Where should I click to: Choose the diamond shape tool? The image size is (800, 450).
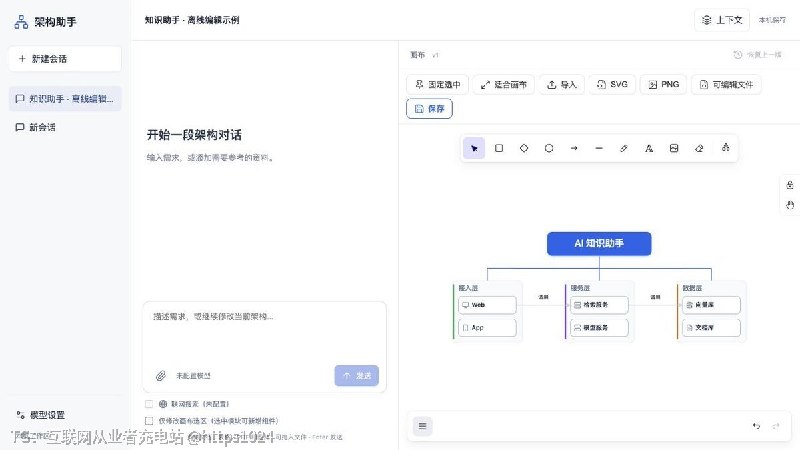[x=524, y=148]
